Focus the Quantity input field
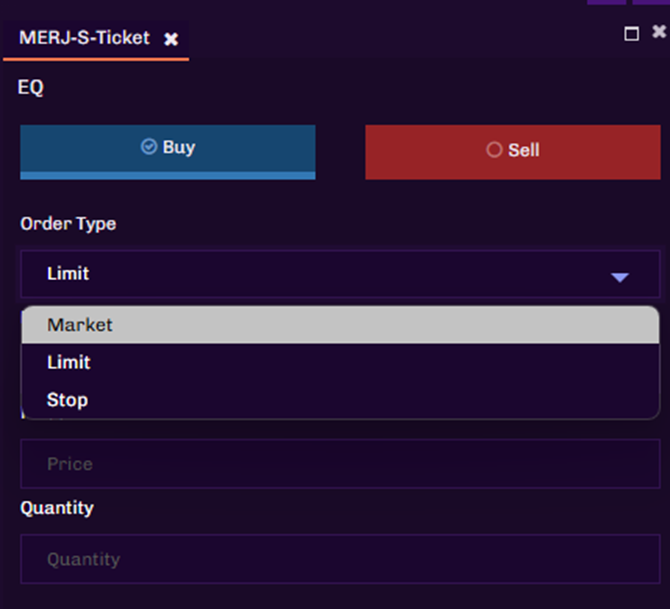The height and width of the screenshot is (609, 670). tap(340, 559)
